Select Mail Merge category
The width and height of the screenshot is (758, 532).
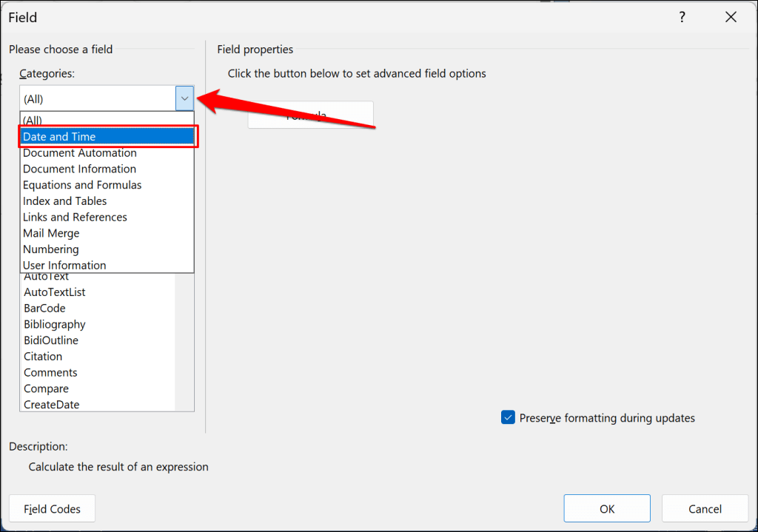pyautogui.click(x=51, y=233)
